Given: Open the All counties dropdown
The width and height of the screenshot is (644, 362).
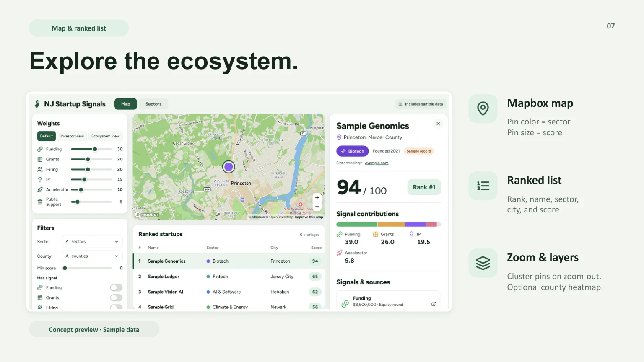Looking at the screenshot, I should pyautogui.click(x=92, y=256).
